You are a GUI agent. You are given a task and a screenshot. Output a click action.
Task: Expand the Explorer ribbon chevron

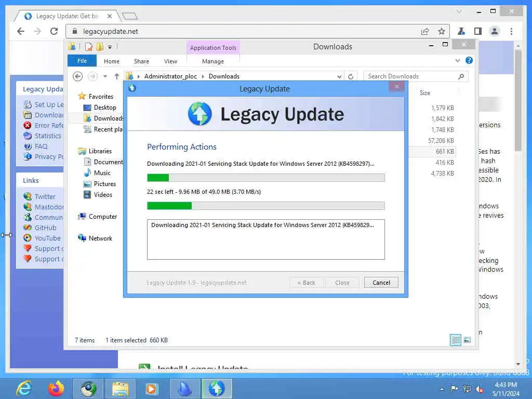457,60
